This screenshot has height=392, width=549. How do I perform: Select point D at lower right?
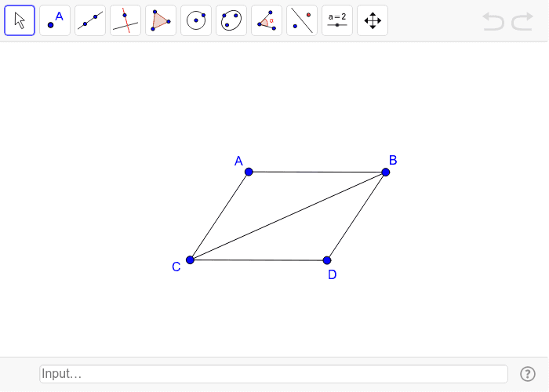[x=327, y=260]
